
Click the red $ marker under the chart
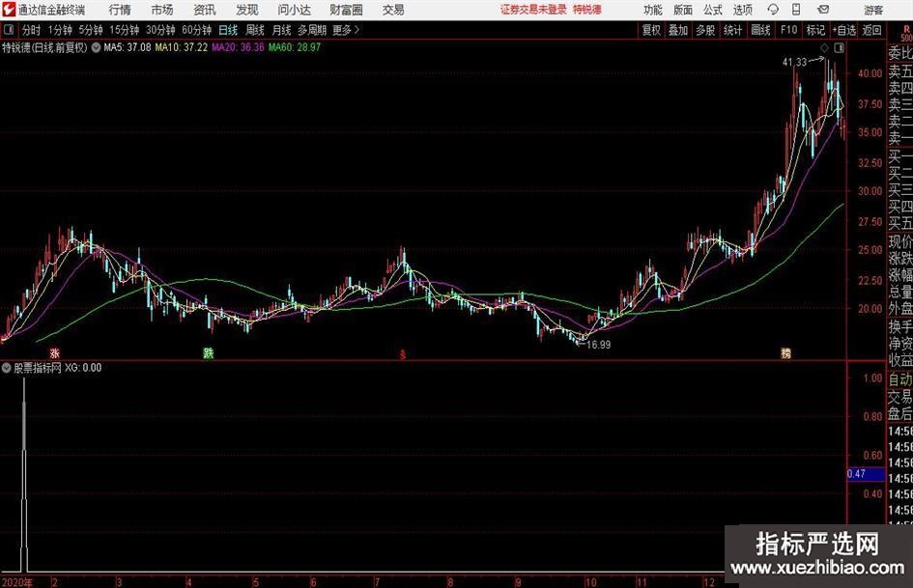coord(402,353)
